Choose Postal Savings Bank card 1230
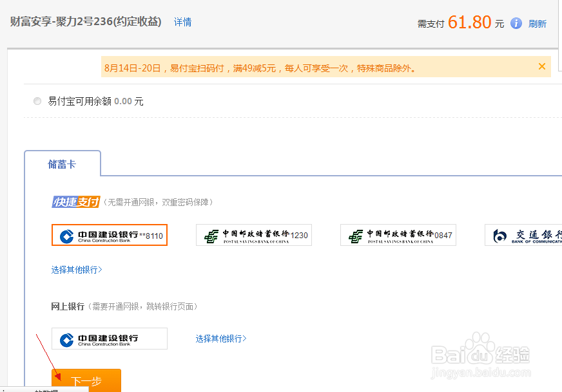 coord(254,235)
